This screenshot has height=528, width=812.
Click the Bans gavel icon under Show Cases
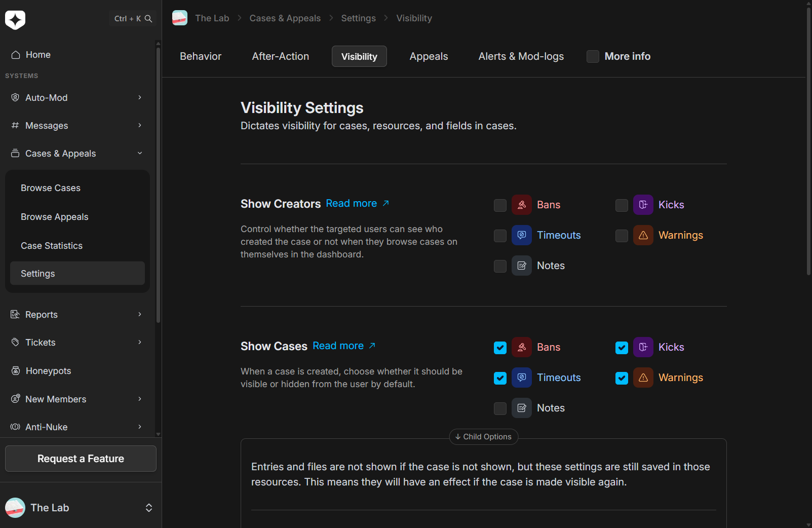(522, 347)
